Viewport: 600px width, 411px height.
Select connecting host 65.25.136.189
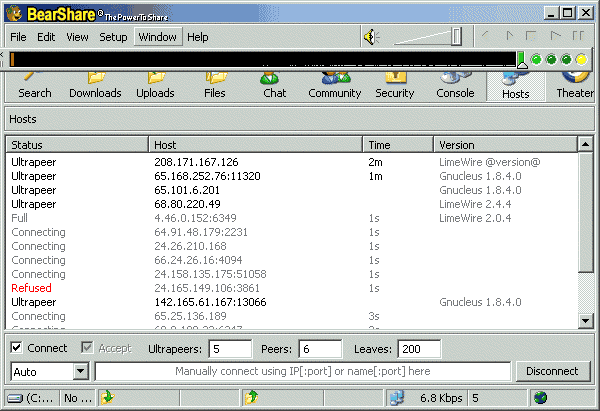click(292, 316)
